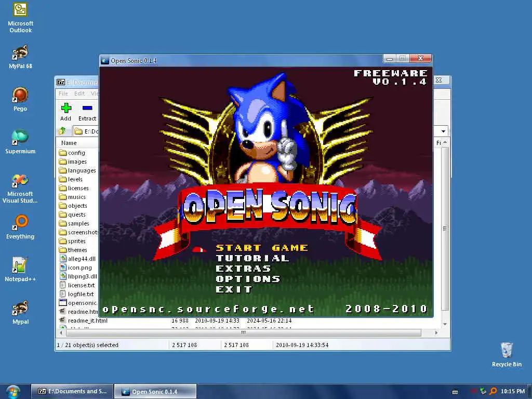Go up one folder level in 7-Zip

point(62,131)
